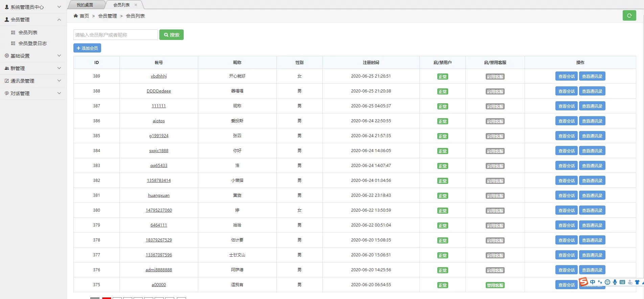Click the Sogou microphone voice input icon
This screenshot has height=299, width=644.
[x=615, y=282]
